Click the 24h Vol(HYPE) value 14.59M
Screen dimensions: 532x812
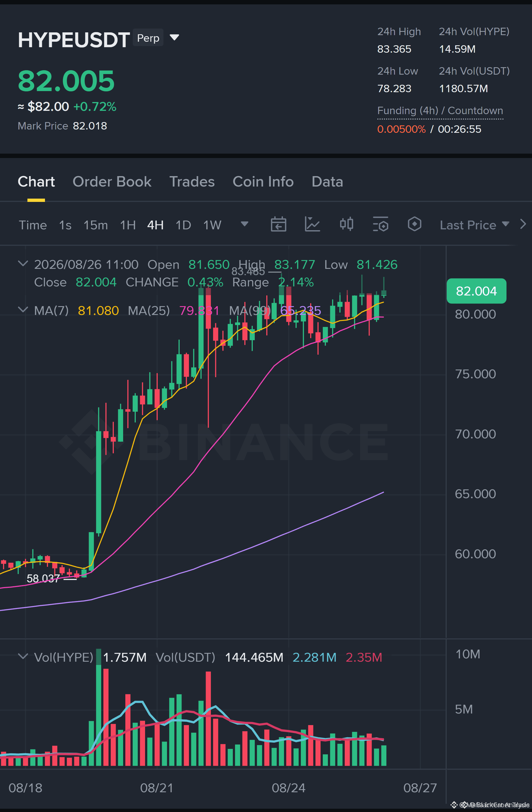pyautogui.click(x=457, y=49)
